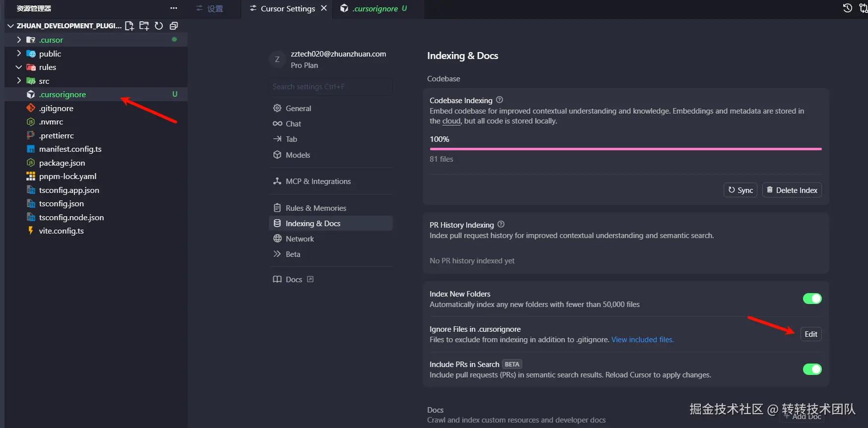Open MCP & Integrations settings section
The width and height of the screenshot is (868, 428).
pos(318,182)
